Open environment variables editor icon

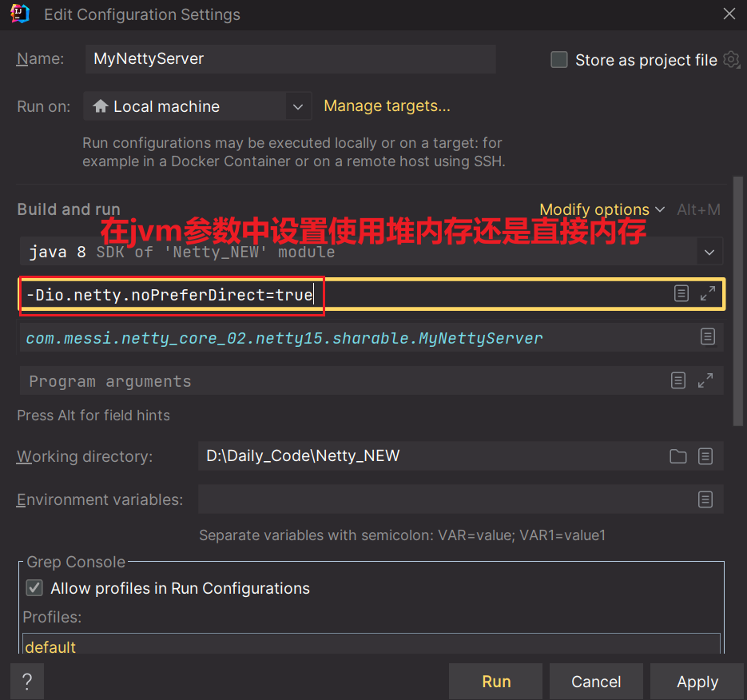[x=705, y=499]
